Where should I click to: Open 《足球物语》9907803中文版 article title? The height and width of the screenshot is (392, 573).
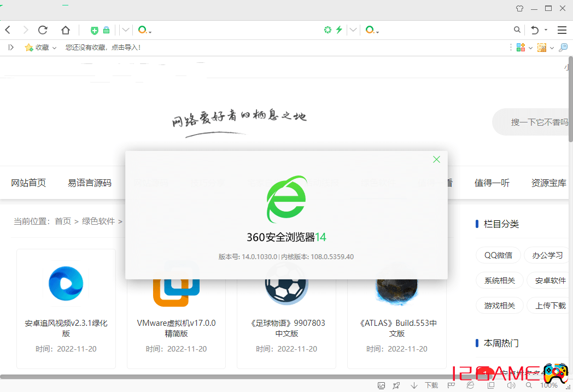287,328
